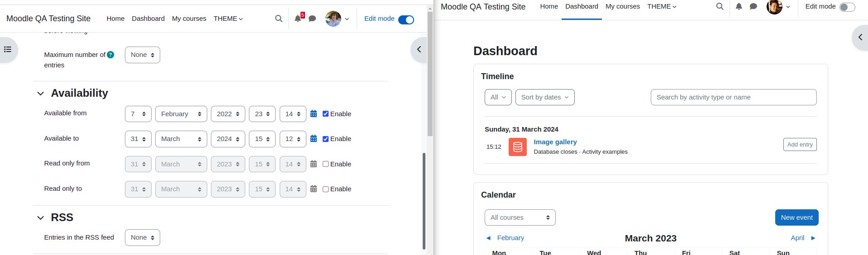
Task: Enable the Read only from checkbox
Action: coord(325,164)
